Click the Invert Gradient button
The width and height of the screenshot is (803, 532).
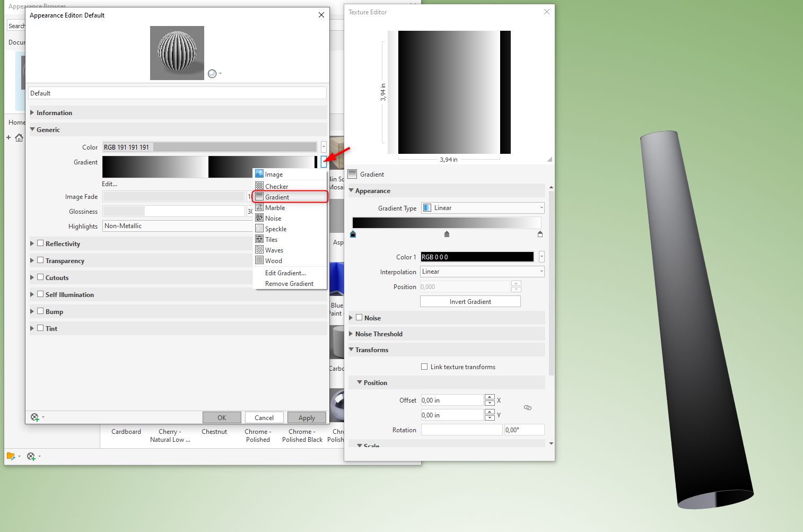470,301
